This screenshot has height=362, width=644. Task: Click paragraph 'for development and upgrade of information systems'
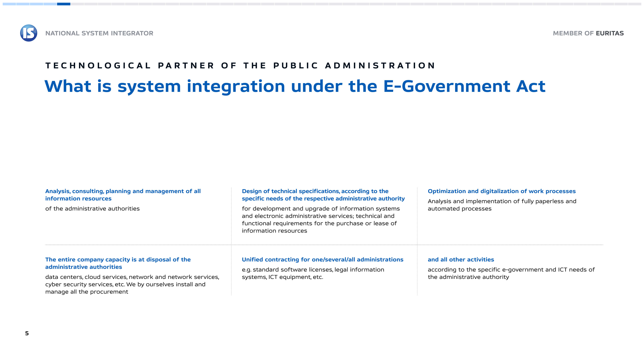(x=320, y=220)
